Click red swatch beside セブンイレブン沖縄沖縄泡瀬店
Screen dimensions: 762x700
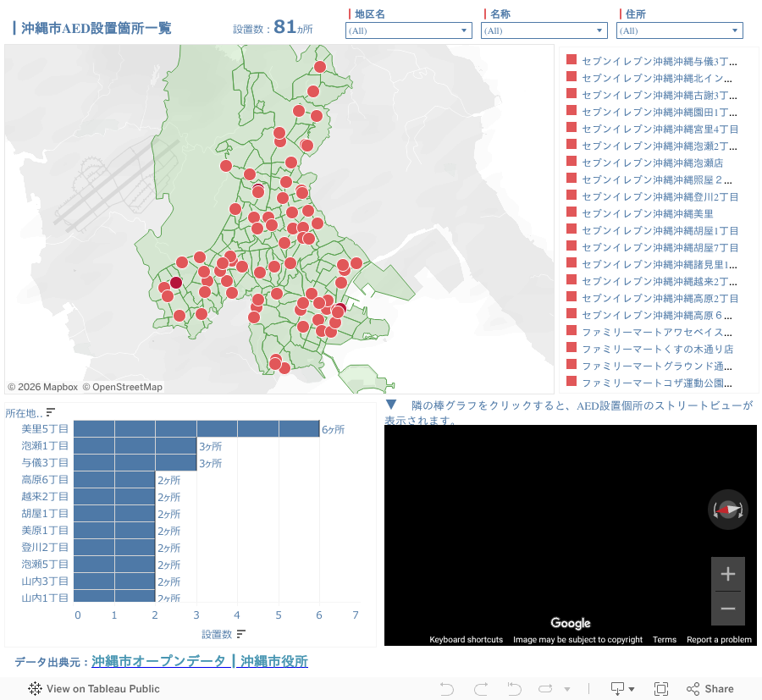click(571, 162)
